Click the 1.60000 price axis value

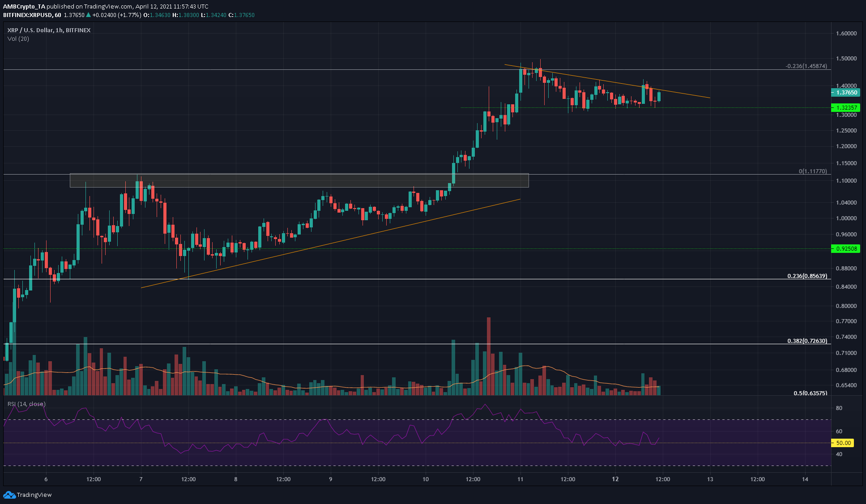click(x=846, y=33)
